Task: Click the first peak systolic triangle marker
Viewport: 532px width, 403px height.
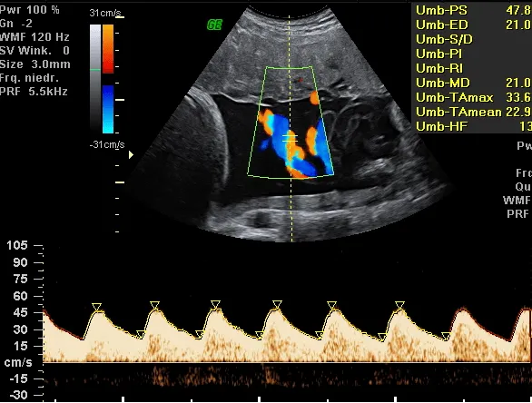Action: tap(97, 307)
